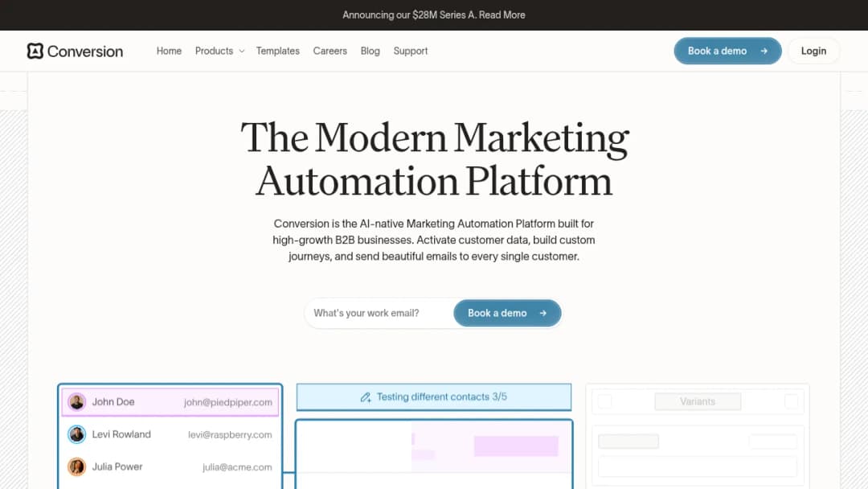Visit the Blog link

(371, 51)
